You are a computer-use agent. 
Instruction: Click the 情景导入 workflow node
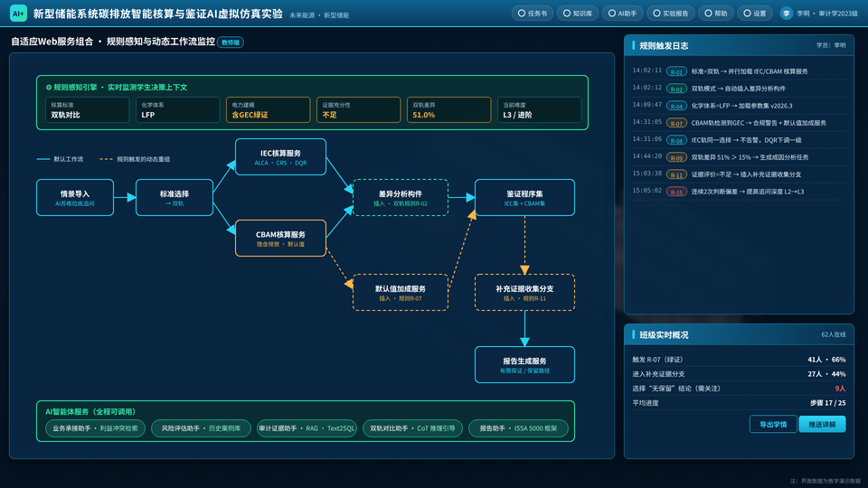pos(75,198)
